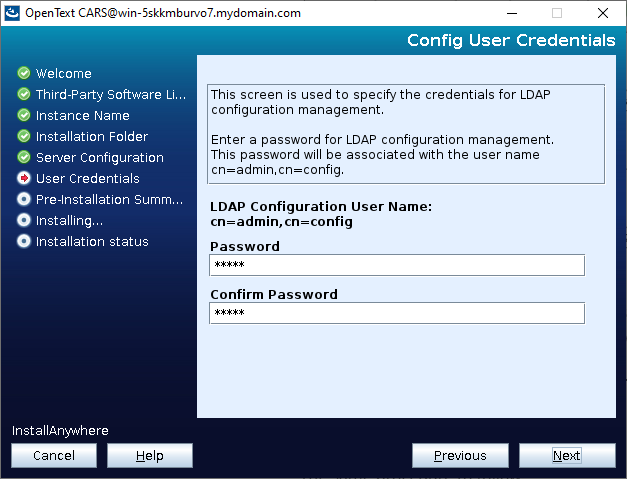Select the User Credentials step label
Screen dimensions: 627x479
87,178
